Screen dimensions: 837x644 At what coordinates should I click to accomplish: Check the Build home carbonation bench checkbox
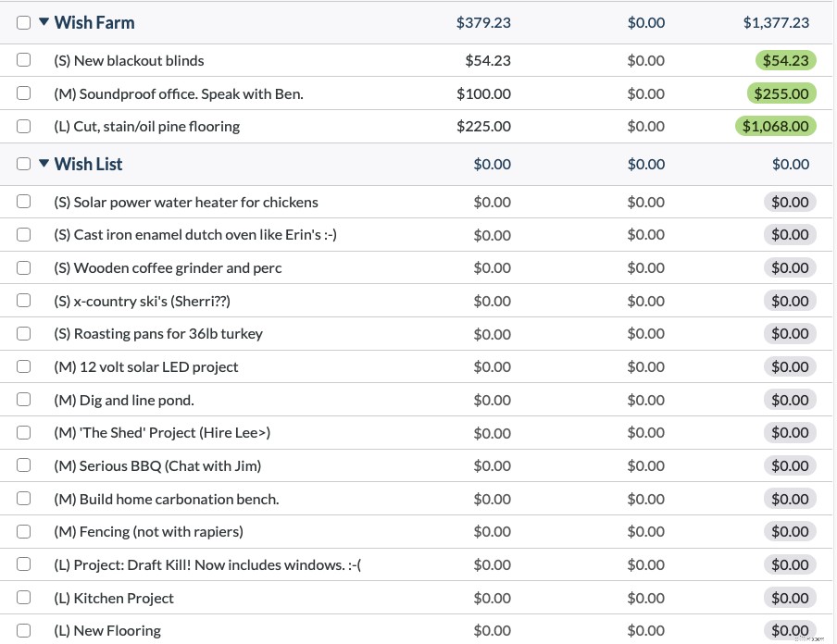coord(23,498)
